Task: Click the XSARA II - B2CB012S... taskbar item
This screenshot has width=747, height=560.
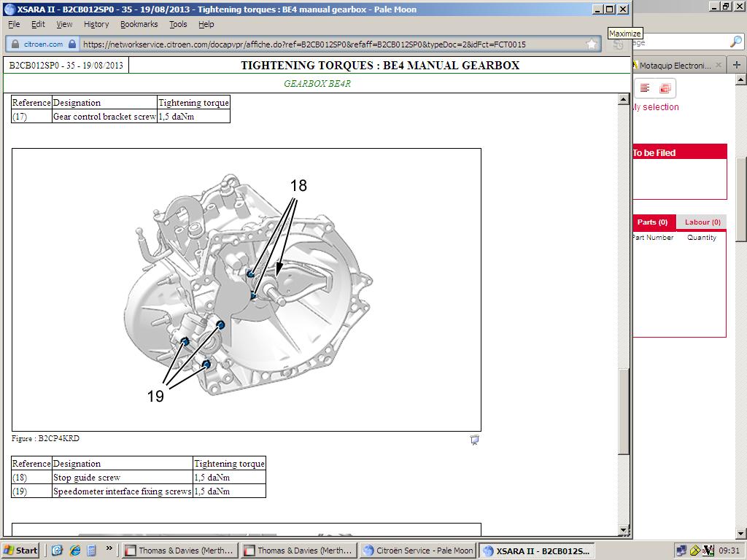Action: pyautogui.click(x=537, y=551)
